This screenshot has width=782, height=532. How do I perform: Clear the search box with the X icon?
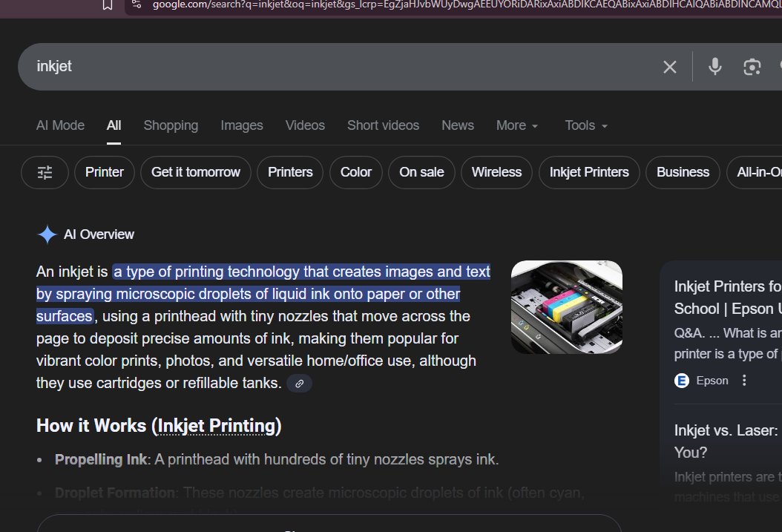(x=669, y=67)
